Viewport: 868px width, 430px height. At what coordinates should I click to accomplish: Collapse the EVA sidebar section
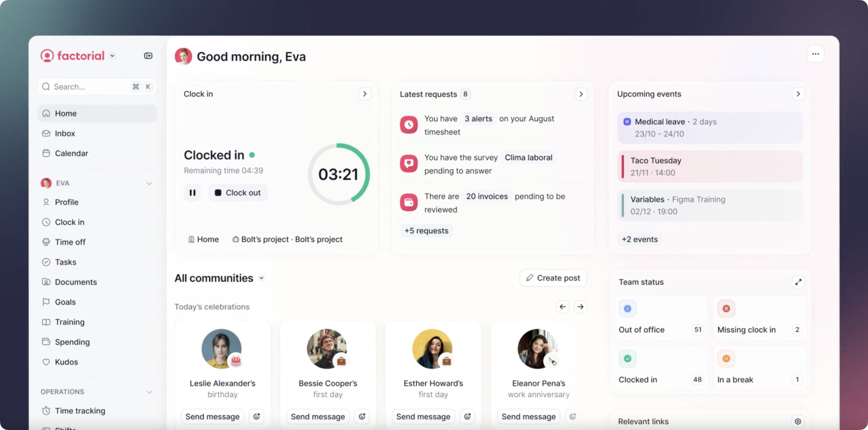point(149,183)
